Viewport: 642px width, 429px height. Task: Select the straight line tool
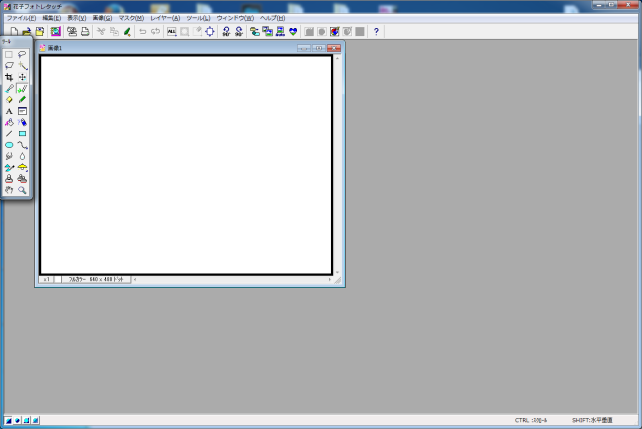[x=9, y=133]
